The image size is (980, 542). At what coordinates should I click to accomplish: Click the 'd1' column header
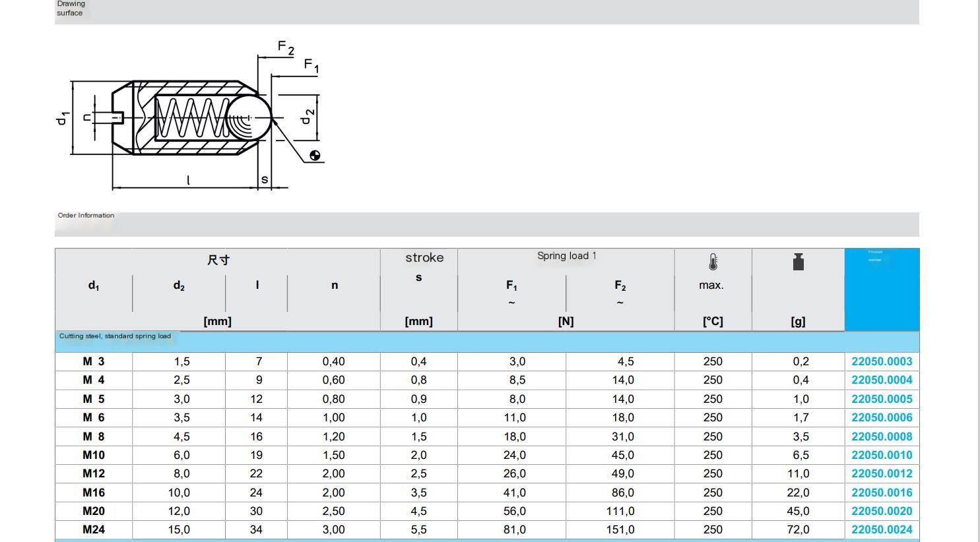click(x=94, y=286)
